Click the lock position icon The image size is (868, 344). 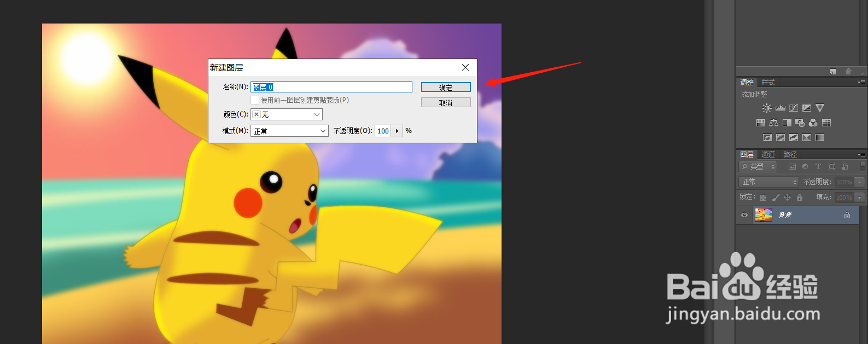[788, 197]
